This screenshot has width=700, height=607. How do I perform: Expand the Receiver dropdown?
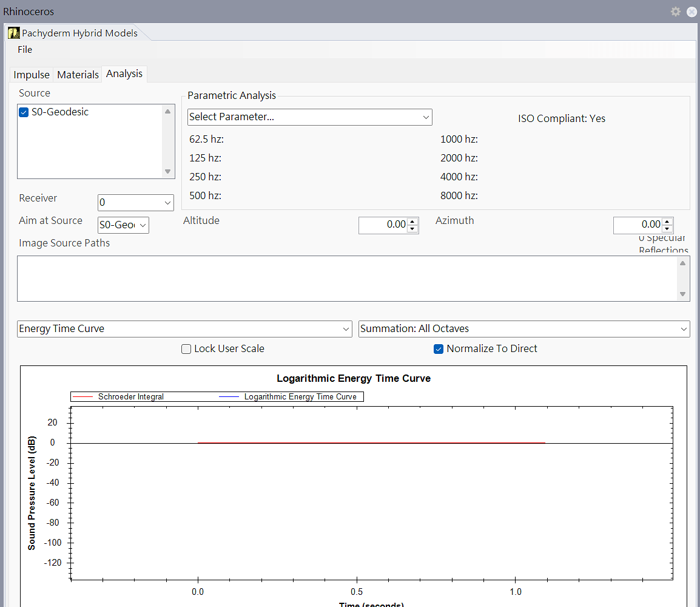(x=135, y=203)
